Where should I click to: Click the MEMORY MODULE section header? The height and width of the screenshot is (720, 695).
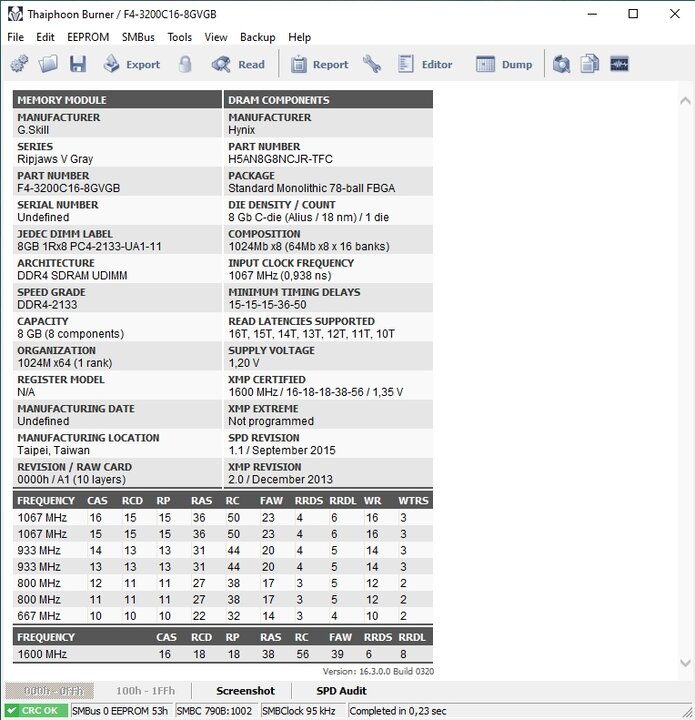coord(117,100)
